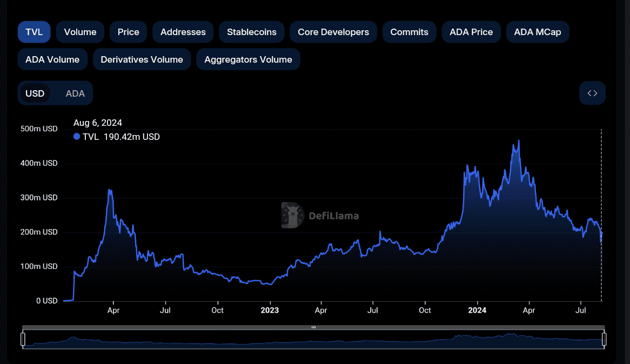Enable the Volume chart metric
This screenshot has width=630, height=364.
click(x=80, y=32)
